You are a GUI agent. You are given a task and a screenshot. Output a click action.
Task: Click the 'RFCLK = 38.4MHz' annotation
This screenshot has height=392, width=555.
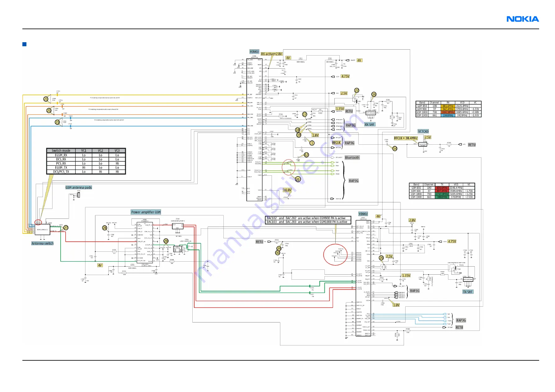coord(406,138)
